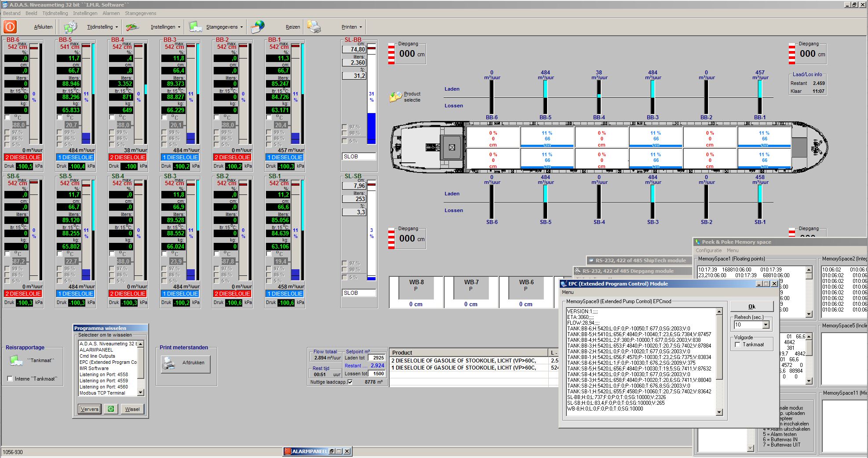868x458 pixels.
Task: Click the Printen printer icon in toolbar
Action: pyautogui.click(x=314, y=27)
